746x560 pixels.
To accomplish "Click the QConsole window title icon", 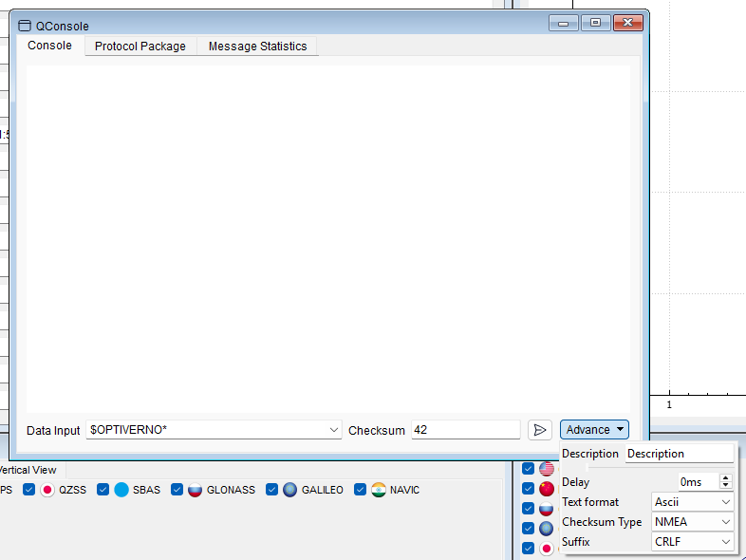I will [x=25, y=27].
